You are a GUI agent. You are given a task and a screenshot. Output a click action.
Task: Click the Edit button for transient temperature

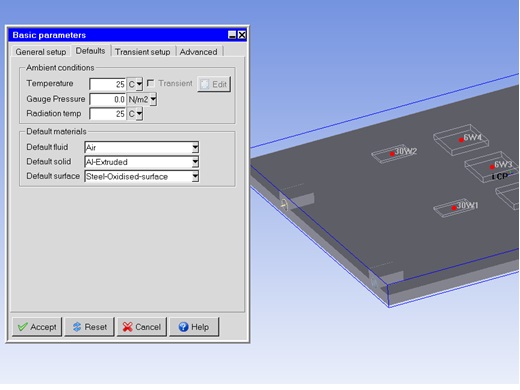pyautogui.click(x=214, y=84)
